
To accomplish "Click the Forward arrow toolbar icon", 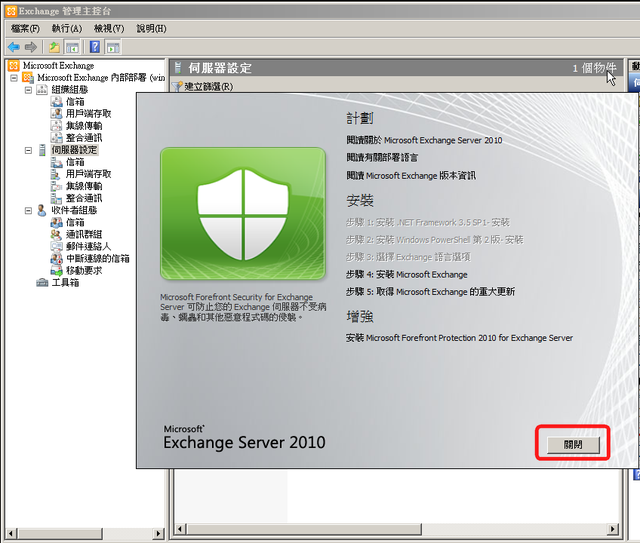I will coord(31,47).
